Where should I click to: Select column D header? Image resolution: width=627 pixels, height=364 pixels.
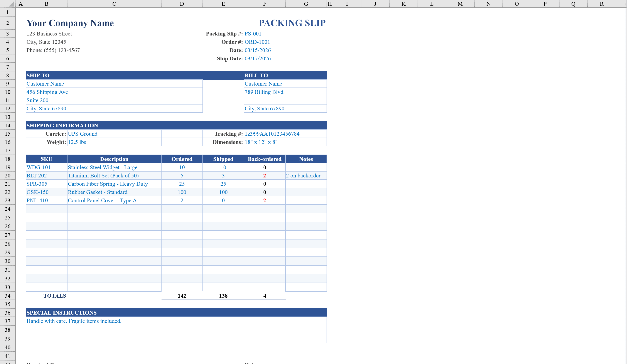point(182,3)
